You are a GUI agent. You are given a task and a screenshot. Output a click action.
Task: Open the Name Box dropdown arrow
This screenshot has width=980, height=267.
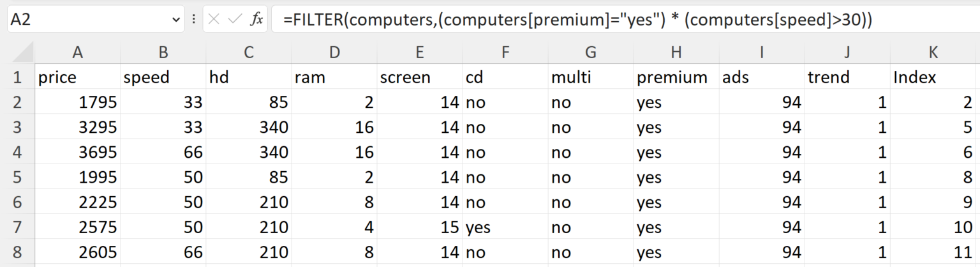(x=177, y=20)
